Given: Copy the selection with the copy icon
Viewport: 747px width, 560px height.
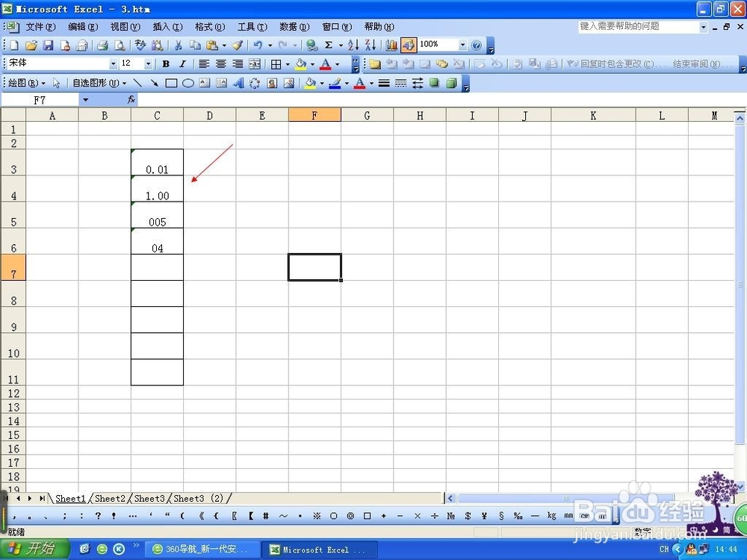Looking at the screenshot, I should pos(195,46).
